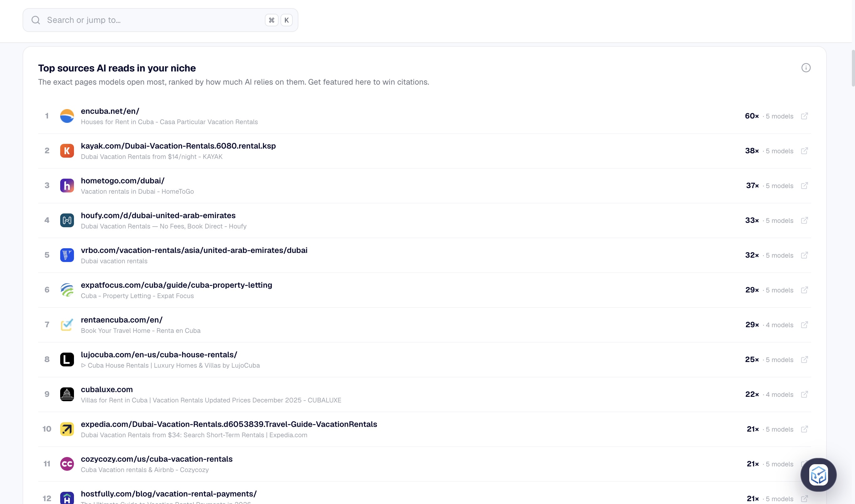Click the Vrbo blue favicon
Viewport: 855px width, 504px height.
pos(67,255)
